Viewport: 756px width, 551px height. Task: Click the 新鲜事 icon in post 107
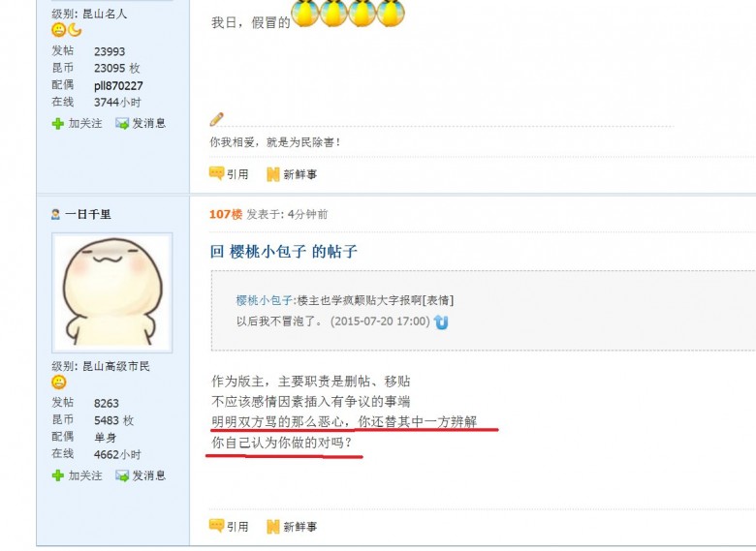[x=273, y=527]
